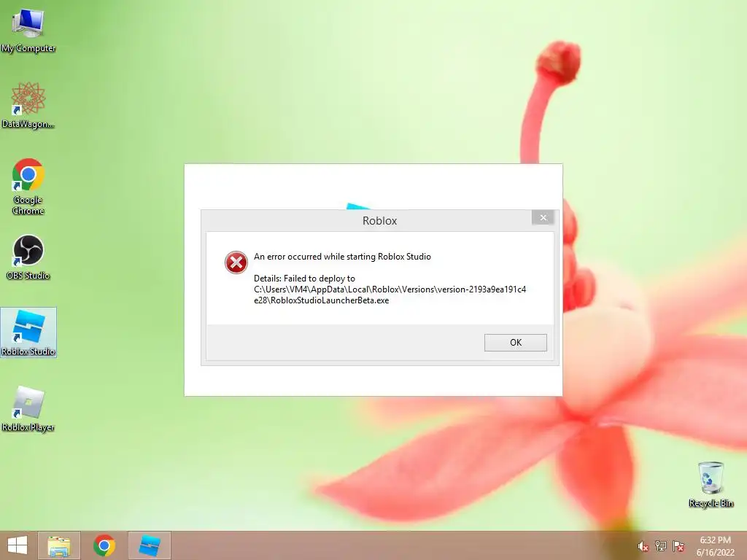Select the Recycle Bin desktop icon
This screenshot has height=560, width=747.
(x=711, y=484)
